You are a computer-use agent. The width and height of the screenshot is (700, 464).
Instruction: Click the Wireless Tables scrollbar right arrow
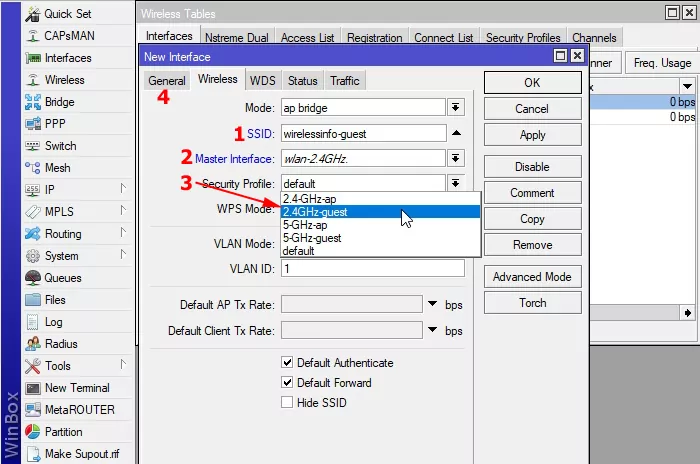click(687, 313)
